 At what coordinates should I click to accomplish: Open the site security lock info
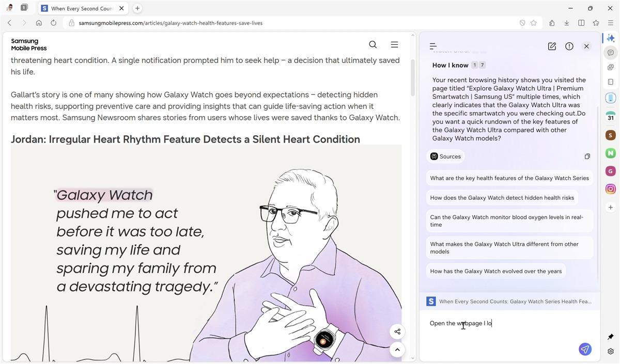coord(72,23)
